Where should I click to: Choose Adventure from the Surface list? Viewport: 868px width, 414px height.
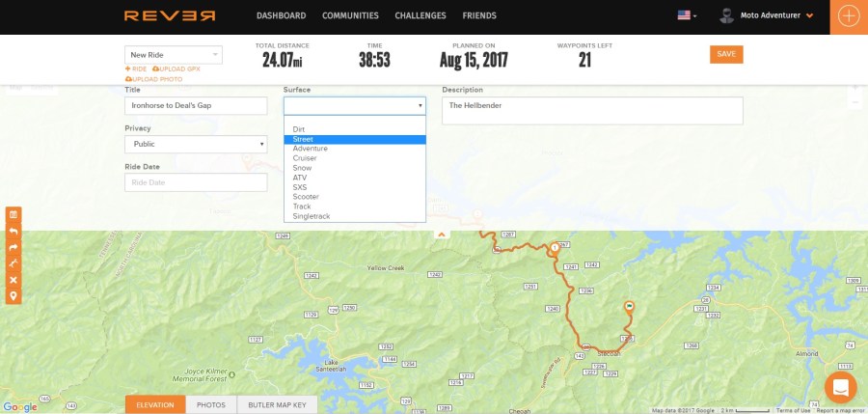click(x=311, y=149)
